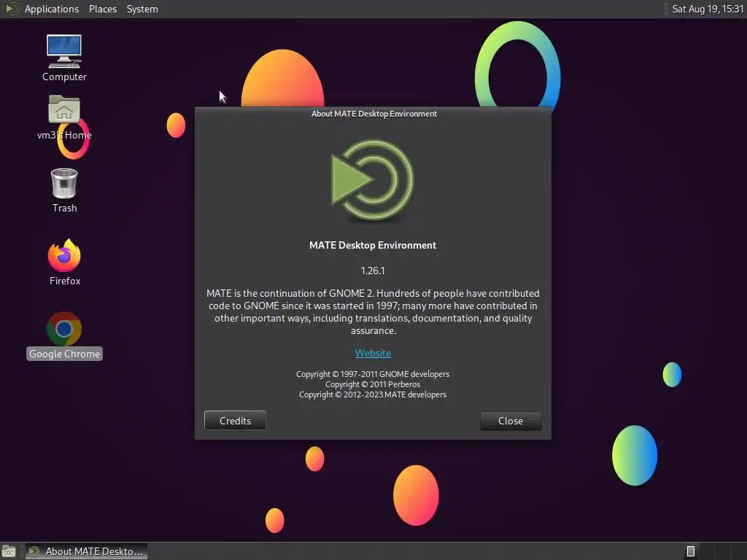Click the clock showing Sat Aug 19, 15:31
The height and width of the screenshot is (560, 747).
(x=708, y=9)
